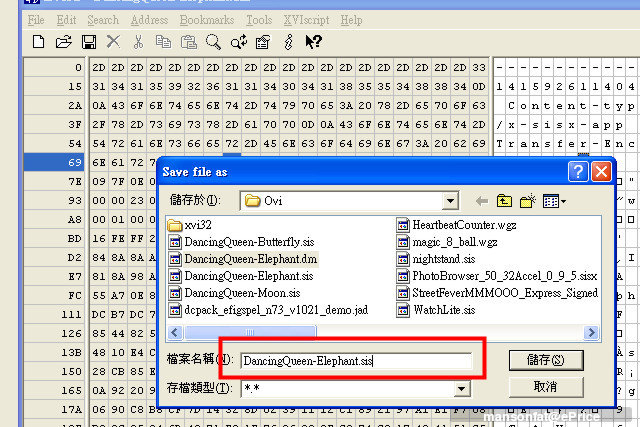
Task: Click the info 'i' toolbar icon
Action: (289, 42)
